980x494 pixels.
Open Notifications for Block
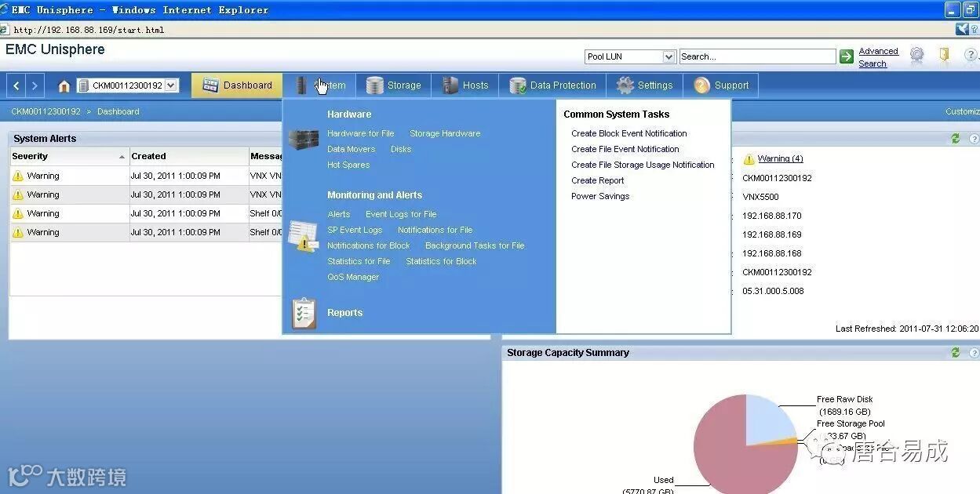click(x=368, y=245)
